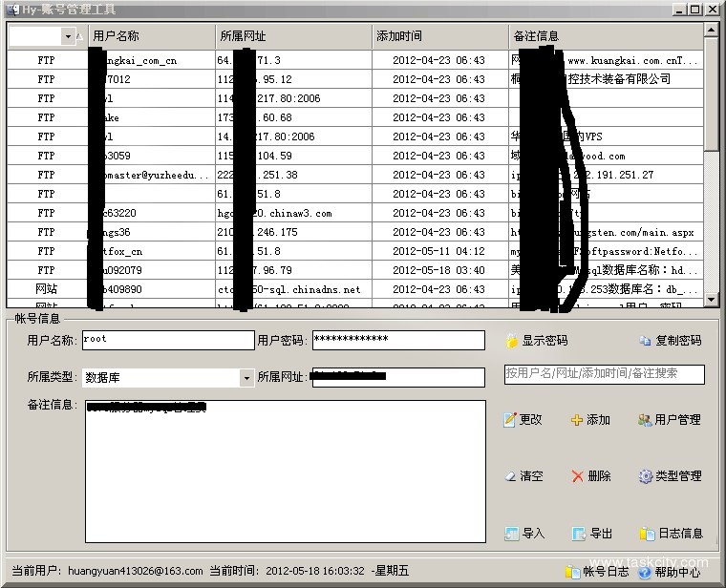The height and width of the screenshot is (588, 726).
Task: Open the type filter dropdown in table header
Action: [68, 36]
